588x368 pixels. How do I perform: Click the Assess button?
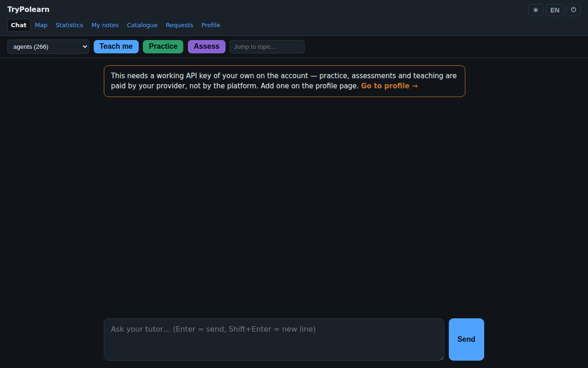(x=207, y=46)
